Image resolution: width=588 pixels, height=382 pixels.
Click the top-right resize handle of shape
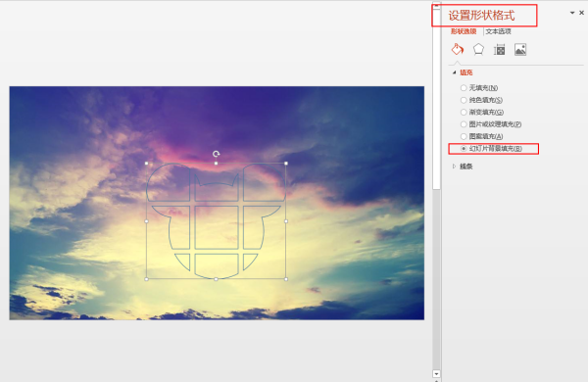[x=286, y=164]
